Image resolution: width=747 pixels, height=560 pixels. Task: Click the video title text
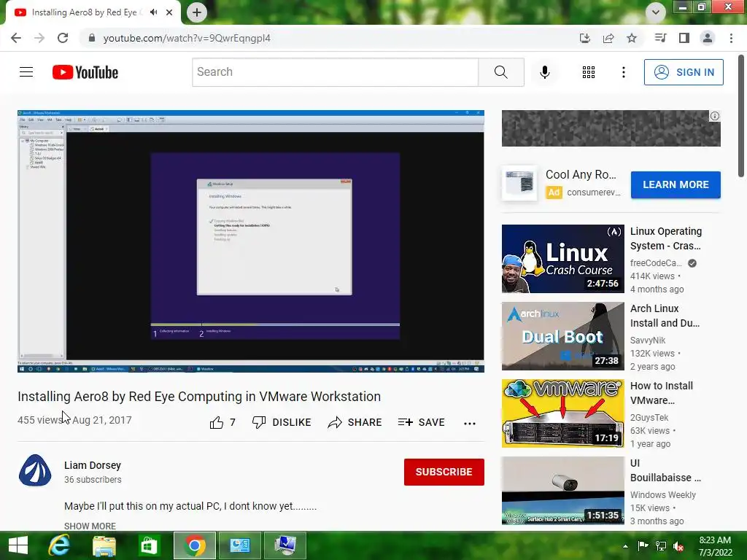[x=199, y=396]
